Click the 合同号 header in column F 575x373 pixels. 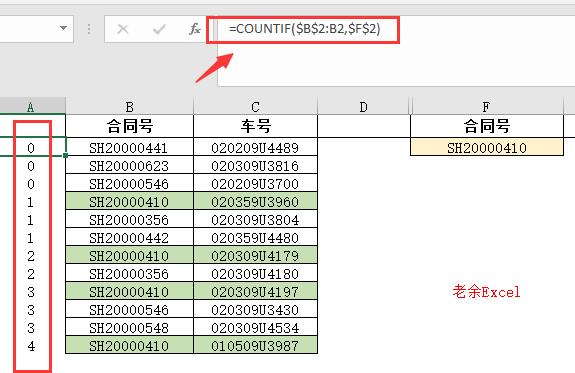point(487,126)
